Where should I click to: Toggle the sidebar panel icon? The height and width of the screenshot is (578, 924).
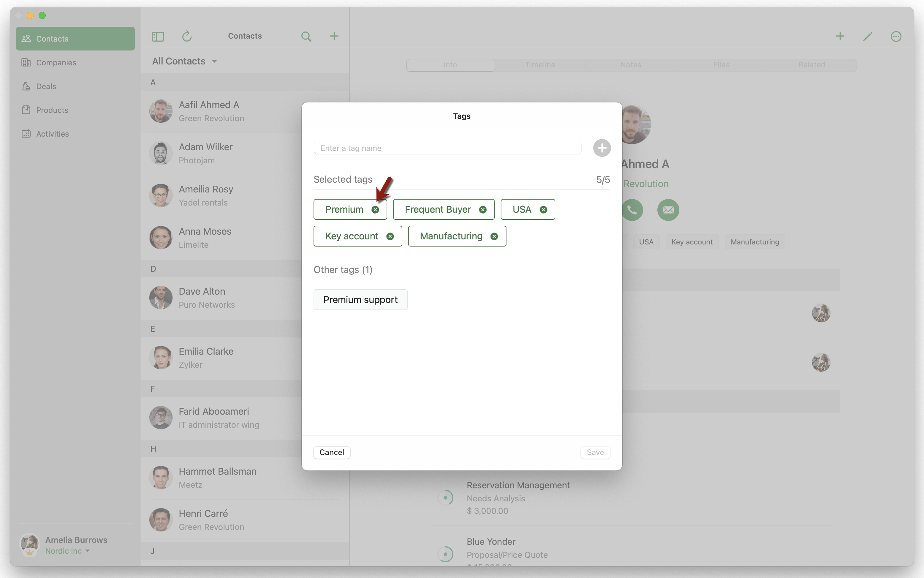point(158,36)
